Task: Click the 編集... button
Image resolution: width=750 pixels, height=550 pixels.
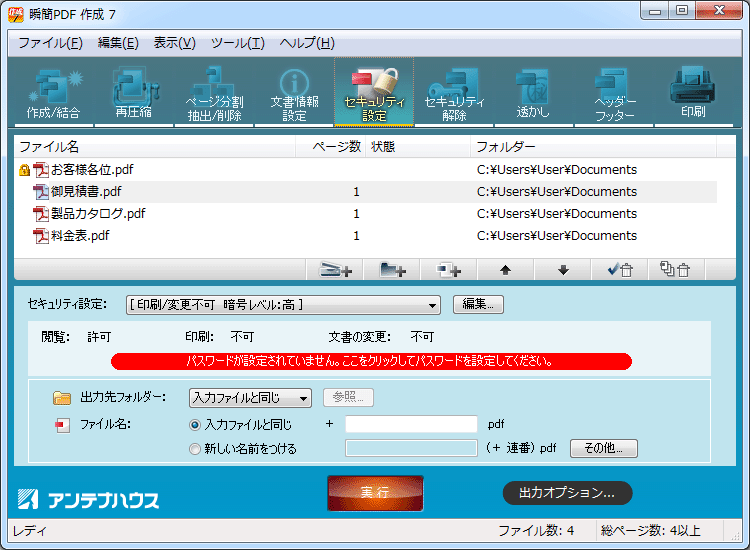Action: click(x=478, y=304)
